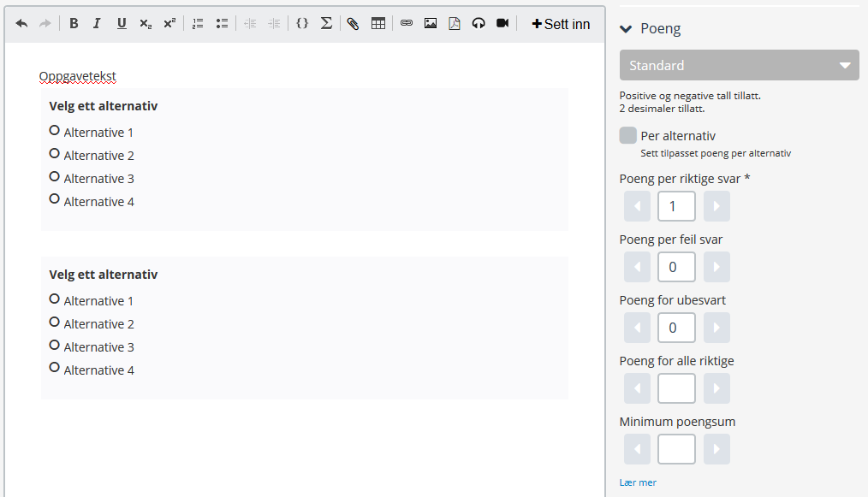Insert a video clip
This screenshot has height=497, width=868.
(502, 24)
